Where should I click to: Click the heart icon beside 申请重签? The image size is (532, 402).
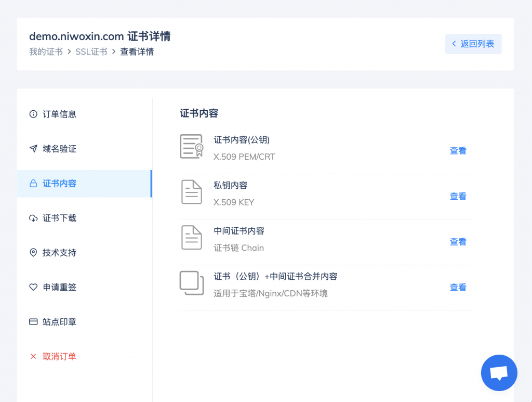coord(33,287)
